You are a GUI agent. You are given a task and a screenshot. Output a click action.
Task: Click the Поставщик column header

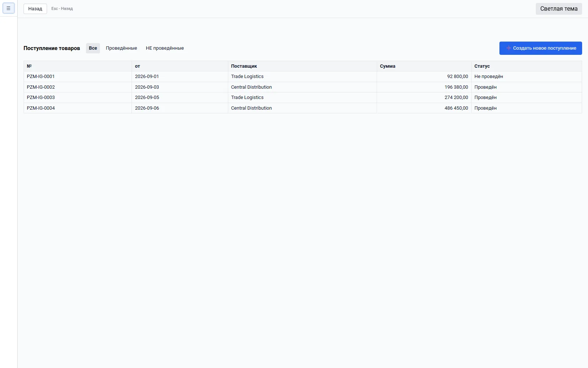(x=302, y=66)
